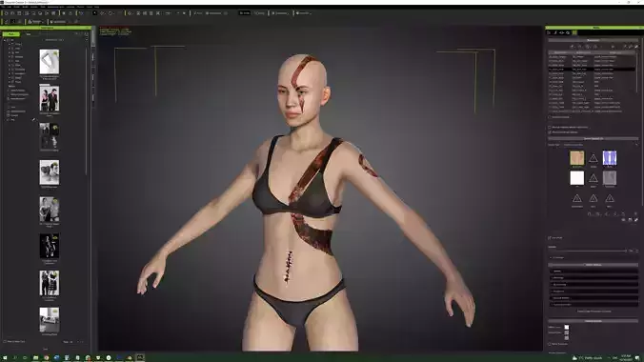Click the taskbar clock
Screen dimensions: 644x362
626,358
